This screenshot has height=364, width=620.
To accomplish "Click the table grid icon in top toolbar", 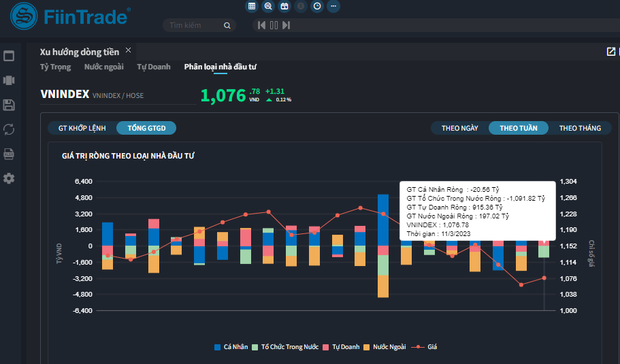I will coord(252,6).
